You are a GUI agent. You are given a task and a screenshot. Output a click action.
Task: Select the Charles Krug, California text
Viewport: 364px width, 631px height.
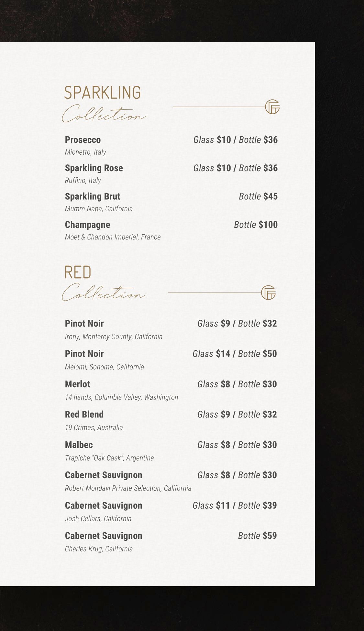(x=99, y=549)
